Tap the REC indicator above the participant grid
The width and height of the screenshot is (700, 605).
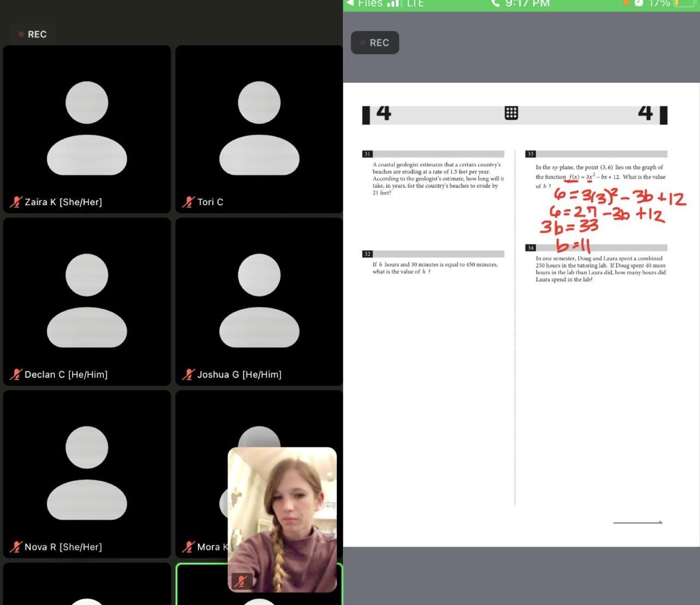coord(33,34)
